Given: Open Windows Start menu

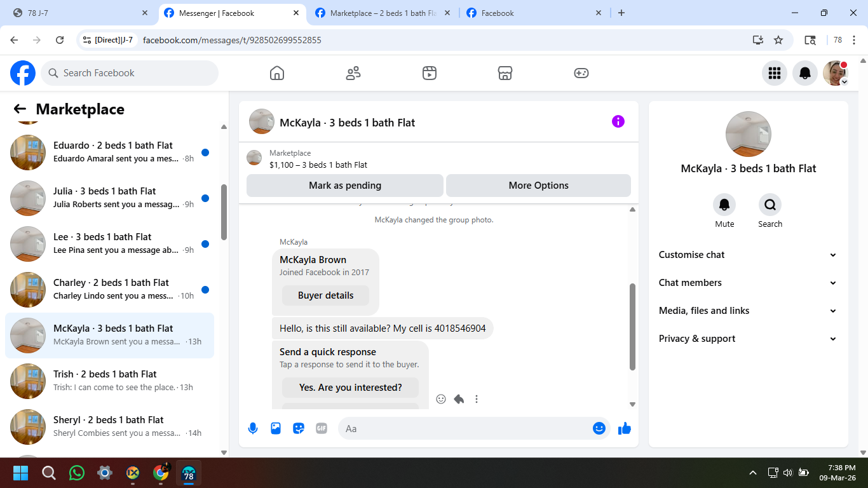Looking at the screenshot, I should click(21, 473).
